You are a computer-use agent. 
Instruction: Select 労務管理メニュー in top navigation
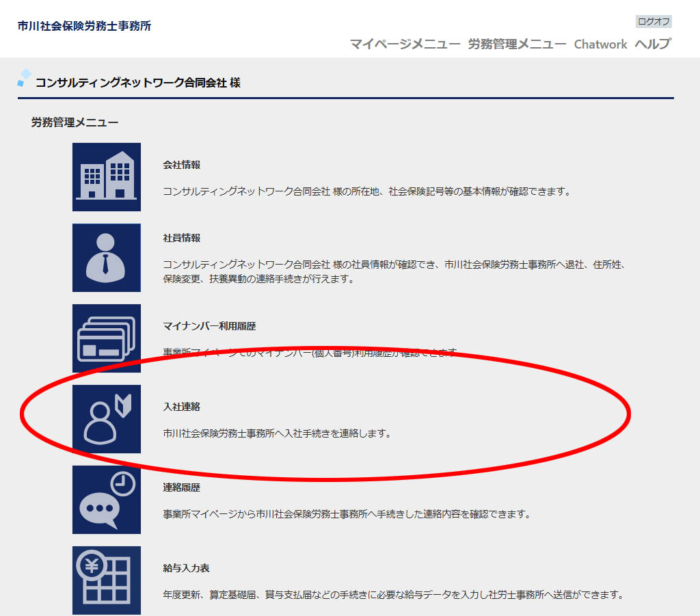[x=517, y=44]
